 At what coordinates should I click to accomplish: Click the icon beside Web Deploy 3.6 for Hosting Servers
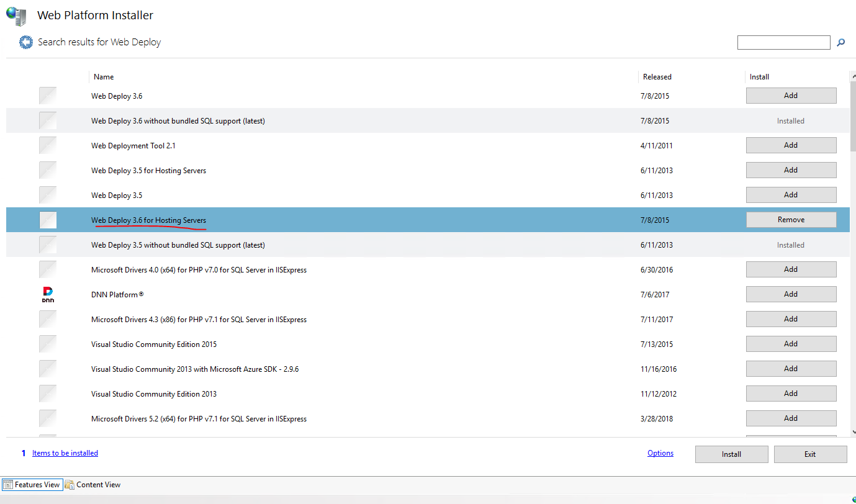point(48,220)
